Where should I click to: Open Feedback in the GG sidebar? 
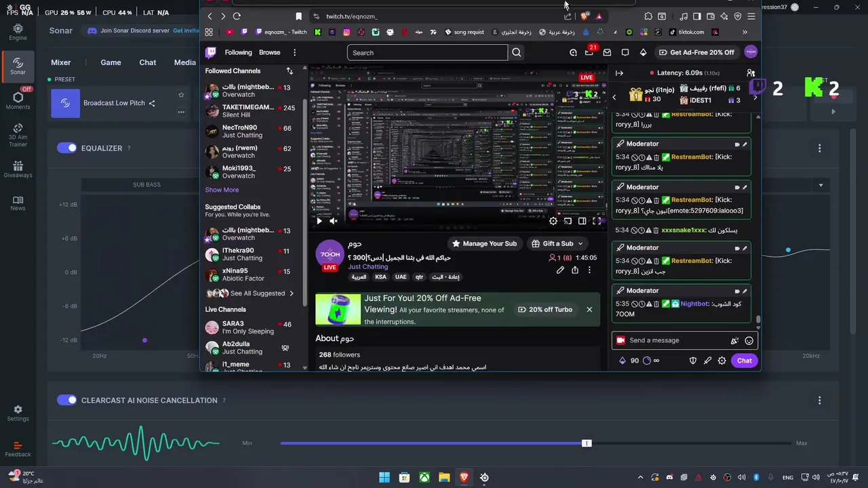coord(18,449)
